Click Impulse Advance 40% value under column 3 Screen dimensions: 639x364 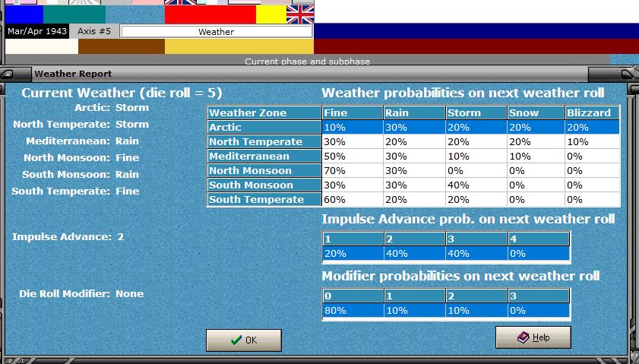(476, 254)
